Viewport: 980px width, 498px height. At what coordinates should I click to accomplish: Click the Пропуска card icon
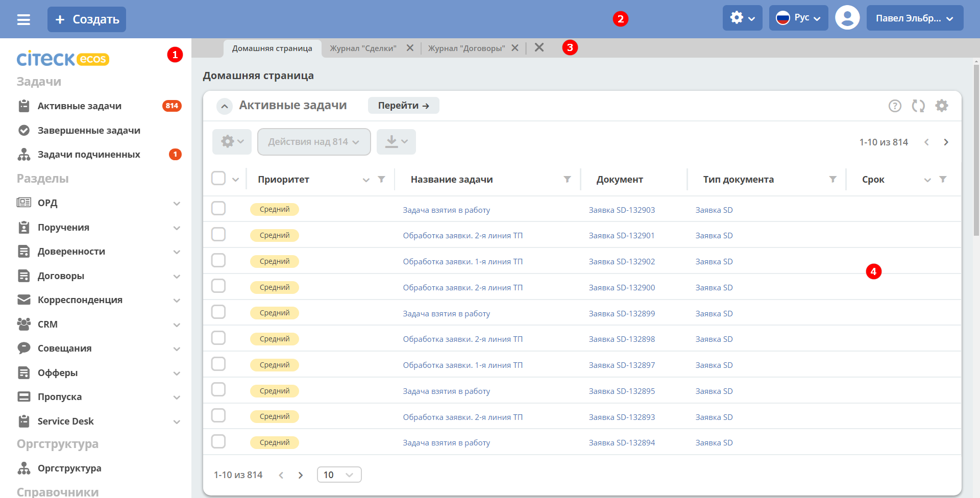24,396
